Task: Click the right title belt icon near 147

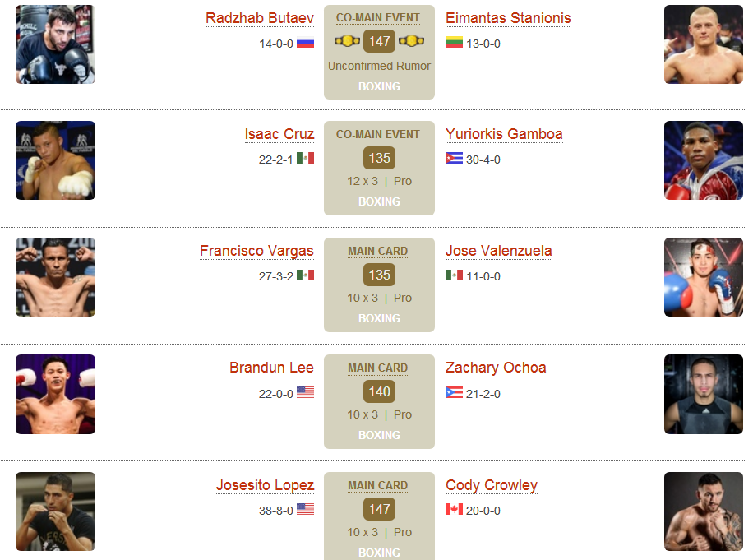Action: [x=412, y=41]
